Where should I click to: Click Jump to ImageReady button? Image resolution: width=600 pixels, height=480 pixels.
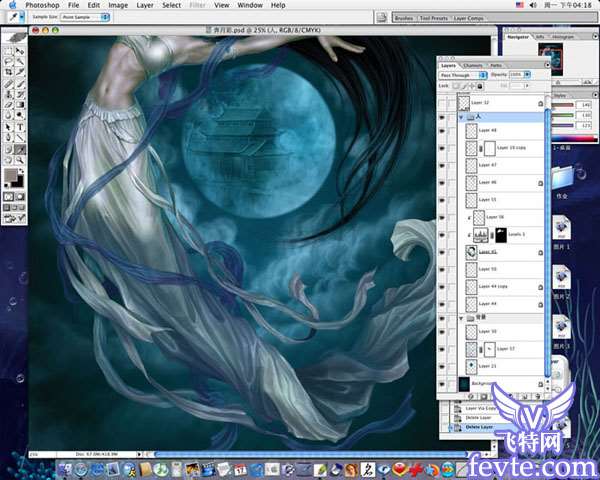(x=14, y=219)
